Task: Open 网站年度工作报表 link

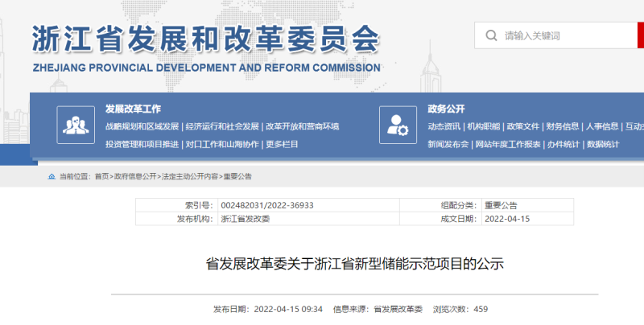Action: click(508, 144)
